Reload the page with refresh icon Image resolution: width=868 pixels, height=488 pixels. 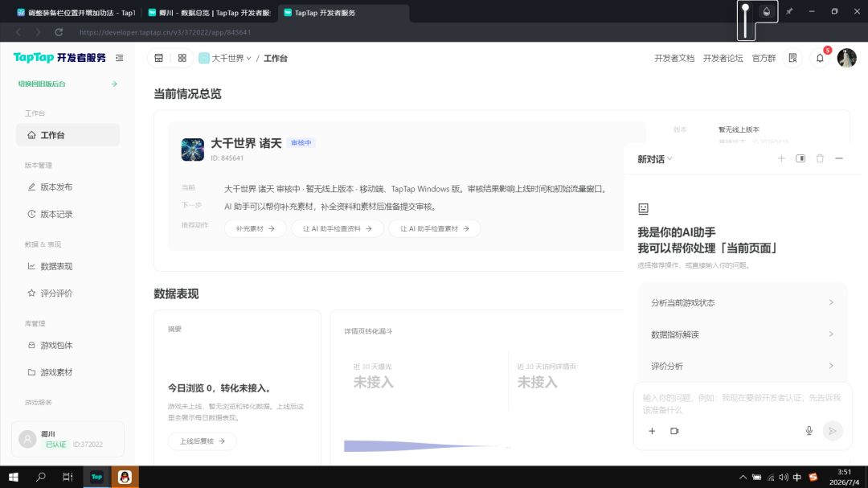[x=59, y=32]
